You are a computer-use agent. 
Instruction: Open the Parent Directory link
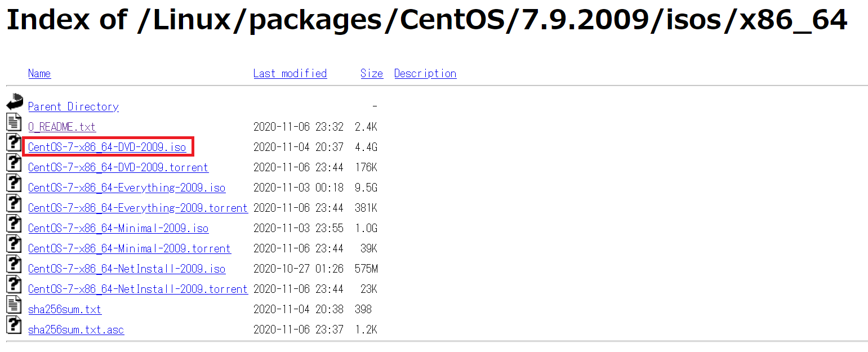(x=73, y=106)
